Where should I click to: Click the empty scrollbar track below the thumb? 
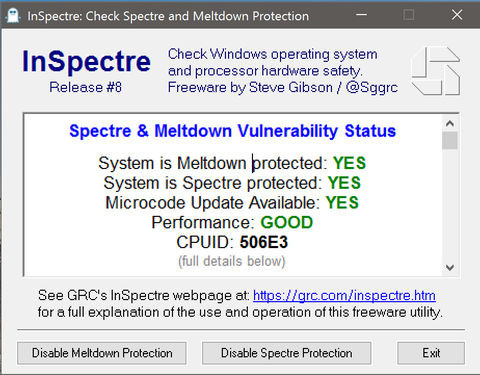tap(450, 204)
